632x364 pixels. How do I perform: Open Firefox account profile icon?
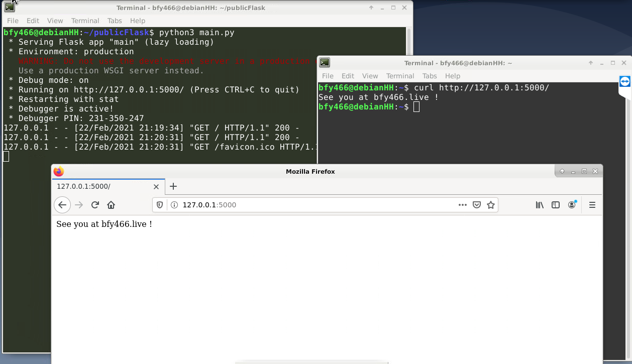572,205
